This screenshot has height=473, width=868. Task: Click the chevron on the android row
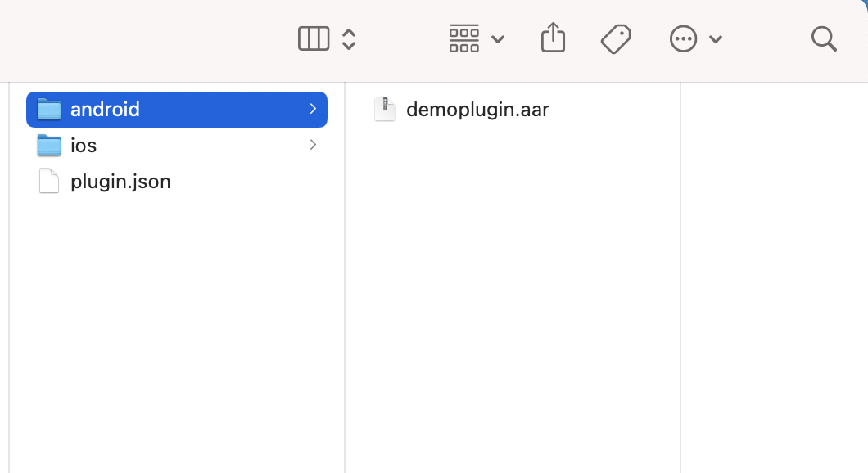point(313,109)
